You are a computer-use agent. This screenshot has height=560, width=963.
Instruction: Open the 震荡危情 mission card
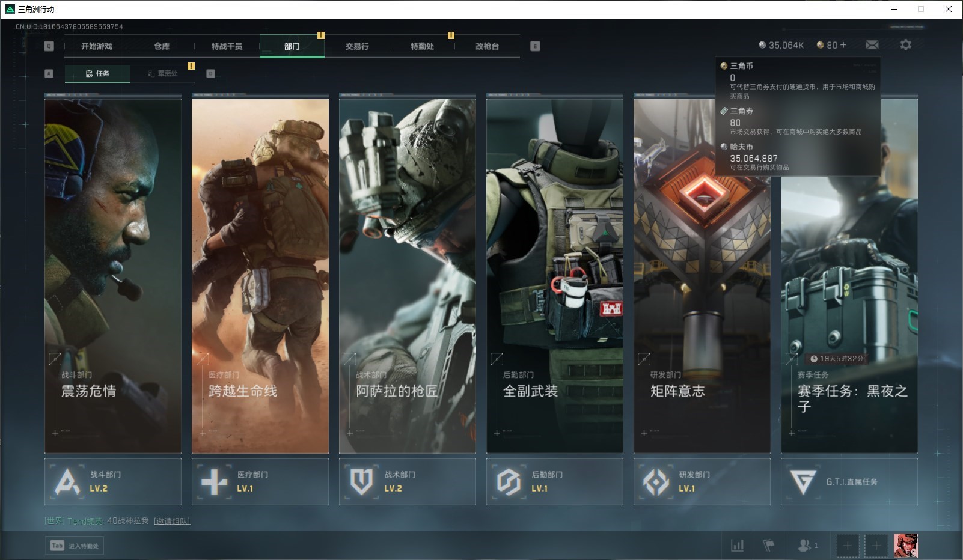[113, 276]
